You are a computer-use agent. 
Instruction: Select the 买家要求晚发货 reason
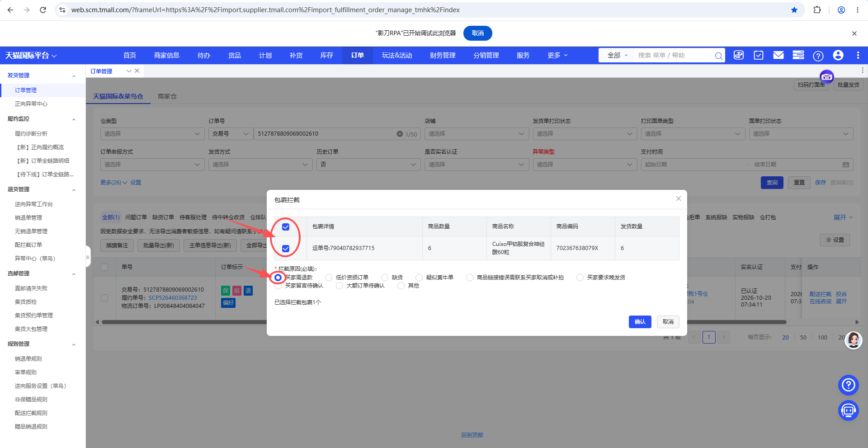click(x=580, y=278)
